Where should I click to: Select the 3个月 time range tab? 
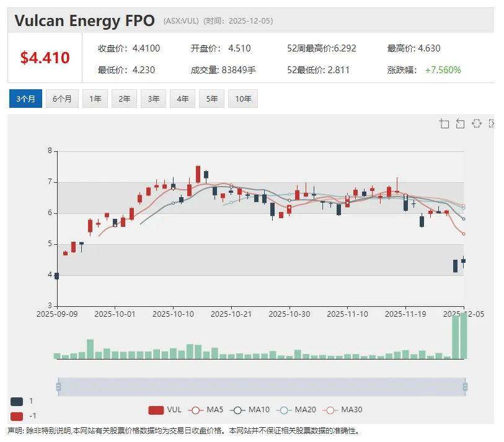(25, 99)
